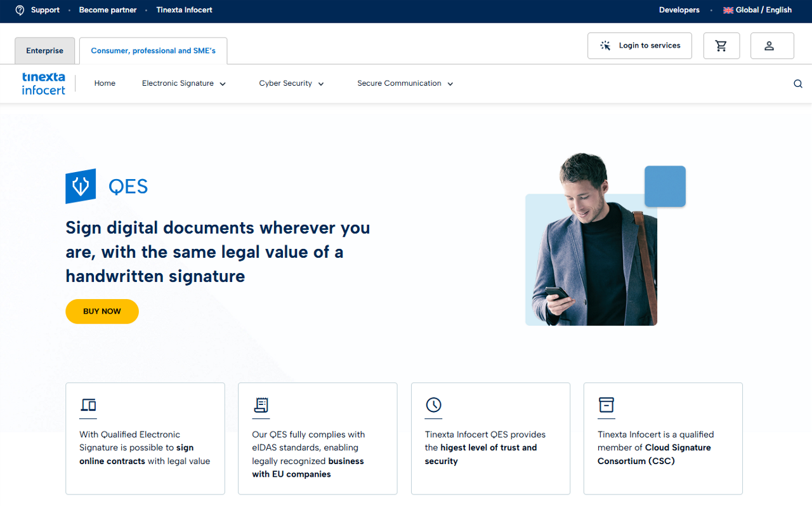This screenshot has height=506, width=812.
Task: Open the Become partner link
Action: tap(108, 10)
